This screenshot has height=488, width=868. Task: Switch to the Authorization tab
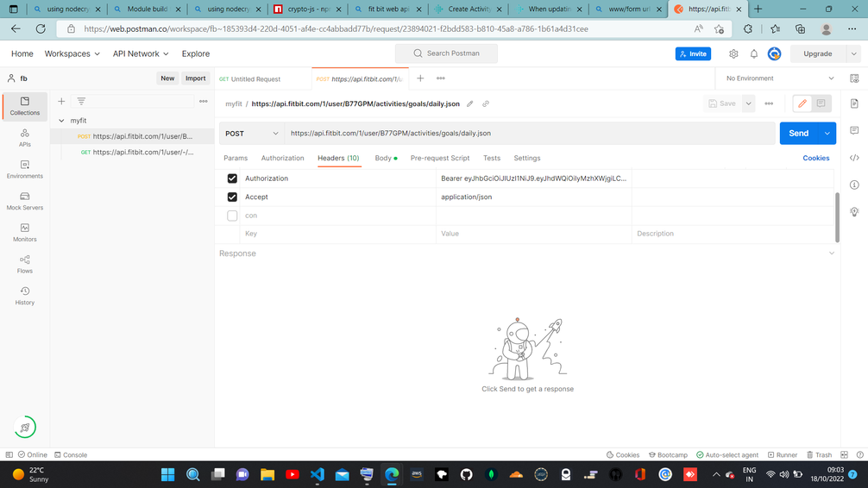[282, 159]
